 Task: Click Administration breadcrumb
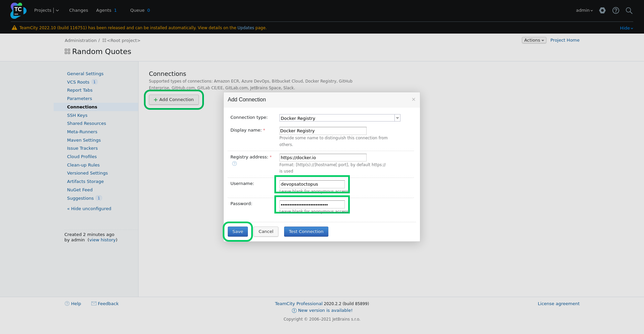[x=80, y=40]
